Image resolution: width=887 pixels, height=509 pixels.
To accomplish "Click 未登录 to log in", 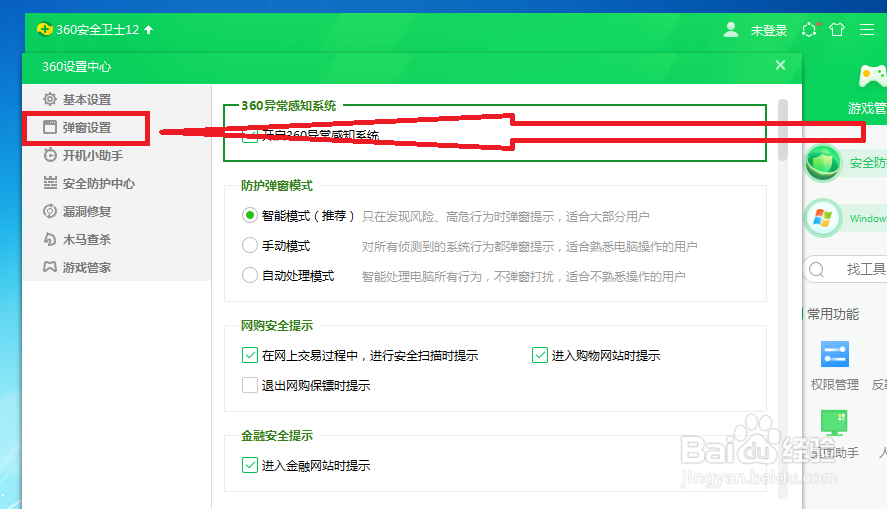I will click(x=769, y=31).
